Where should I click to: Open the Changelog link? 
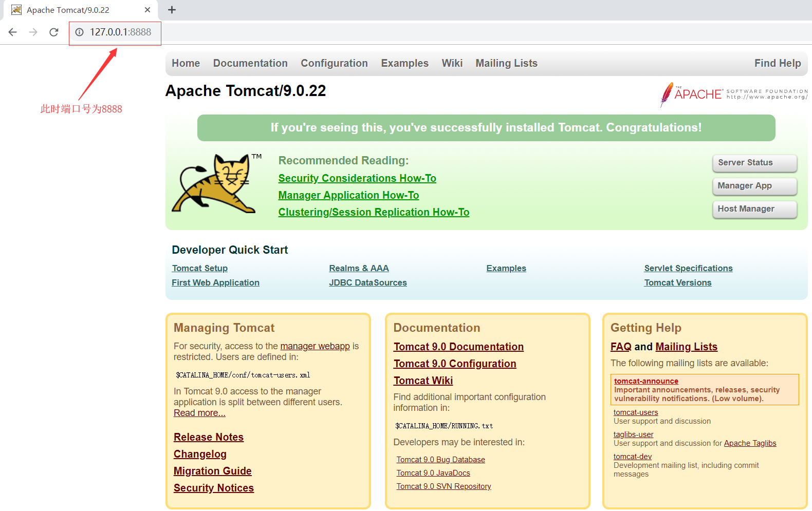[x=200, y=454]
